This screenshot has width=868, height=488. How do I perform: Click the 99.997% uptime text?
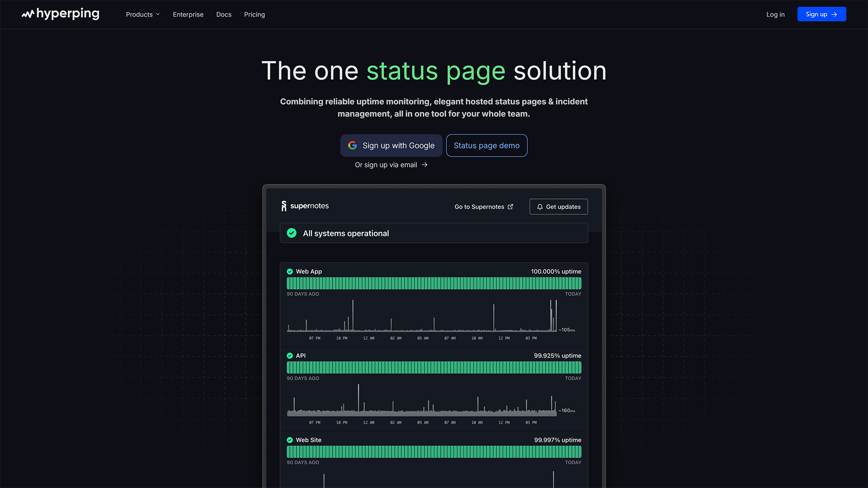point(557,440)
